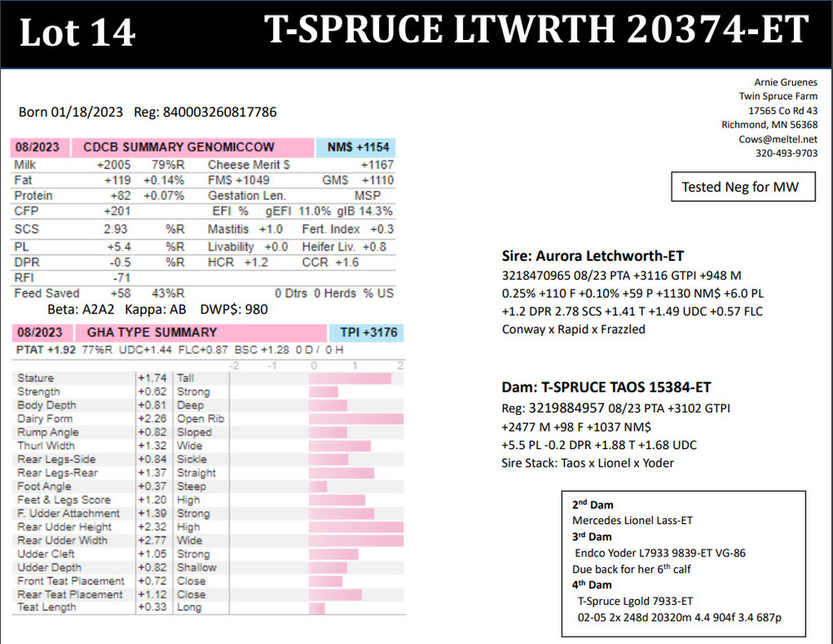Click the Dairy Form trait bar
Viewport: 833px width, 644px height.
pyautogui.click(x=356, y=419)
